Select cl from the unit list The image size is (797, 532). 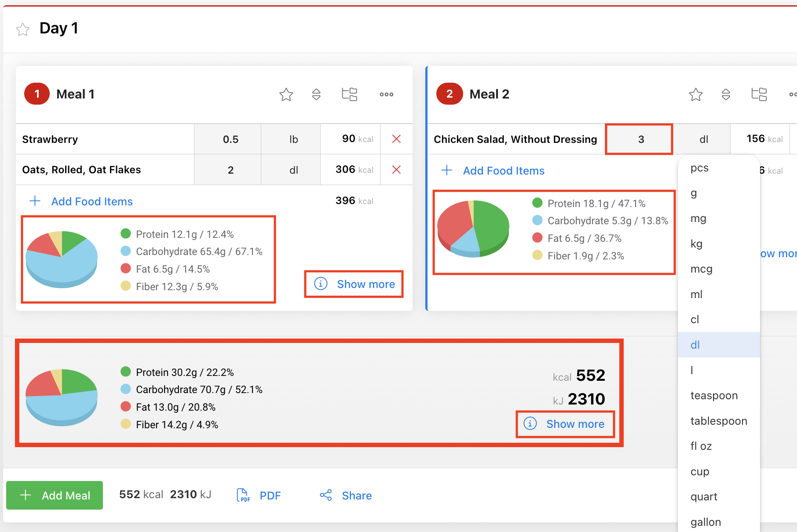click(x=719, y=319)
